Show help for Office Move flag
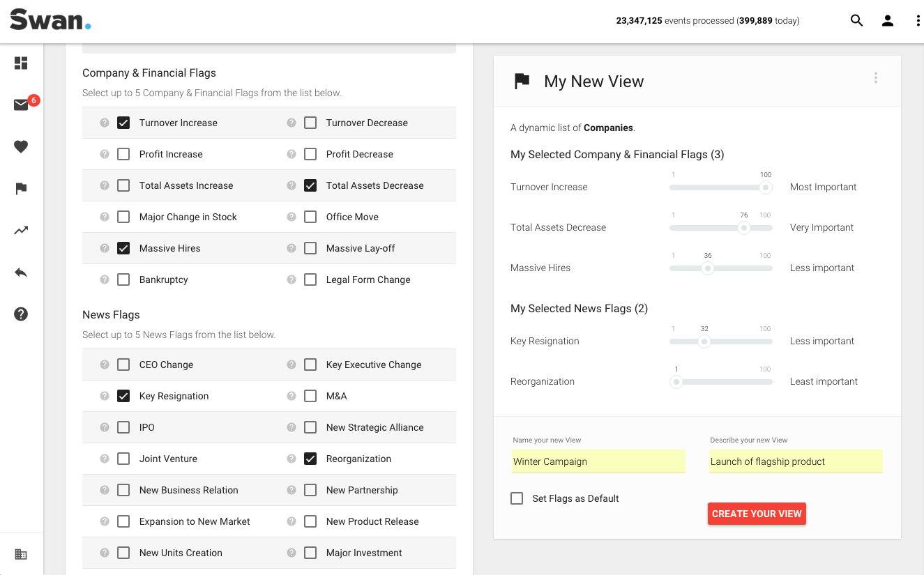Screen dimensions: 924x575 coord(291,217)
